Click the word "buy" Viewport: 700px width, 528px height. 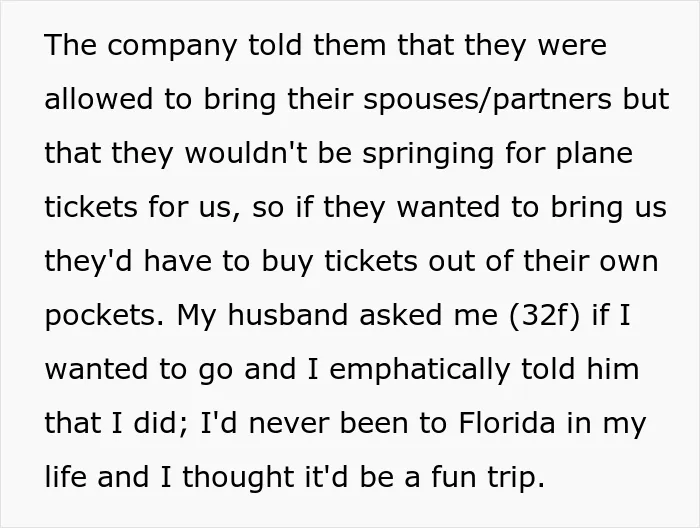coord(287,262)
